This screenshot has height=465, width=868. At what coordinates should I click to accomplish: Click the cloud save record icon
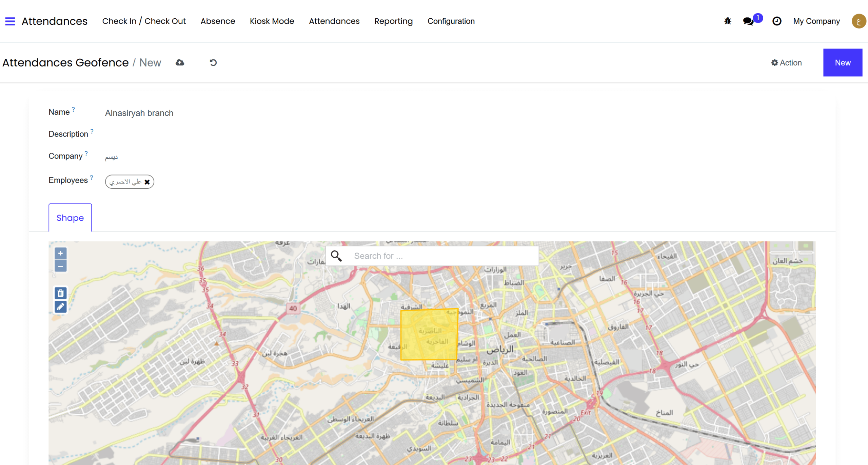tap(180, 62)
